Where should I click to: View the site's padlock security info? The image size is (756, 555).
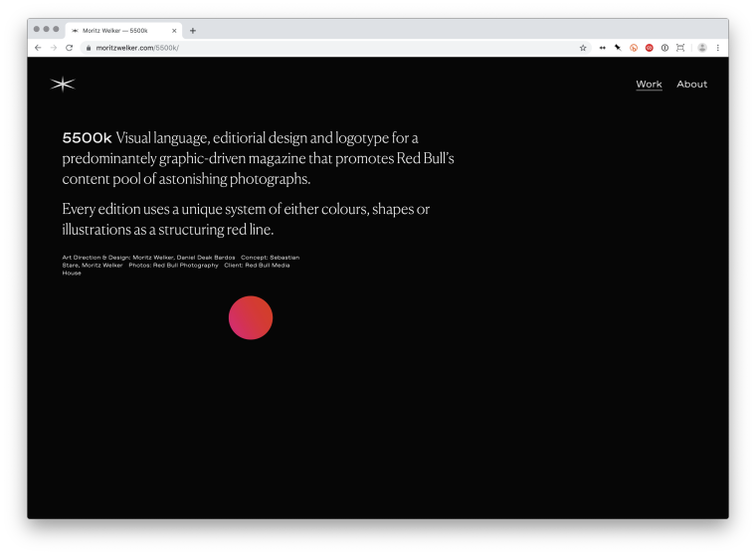pyautogui.click(x=89, y=48)
